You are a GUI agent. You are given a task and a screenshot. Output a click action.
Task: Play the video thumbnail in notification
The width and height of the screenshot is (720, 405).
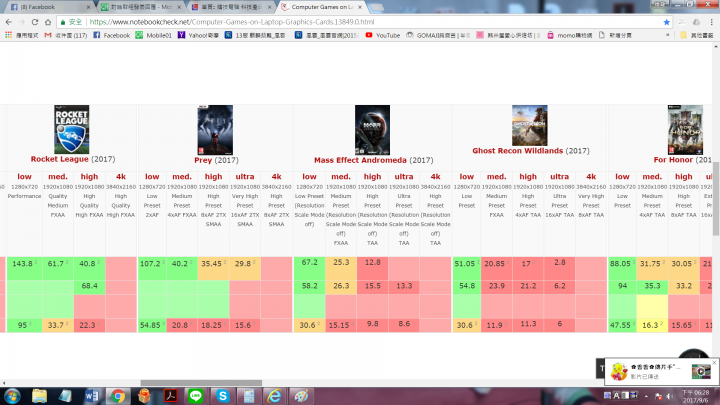point(701,371)
